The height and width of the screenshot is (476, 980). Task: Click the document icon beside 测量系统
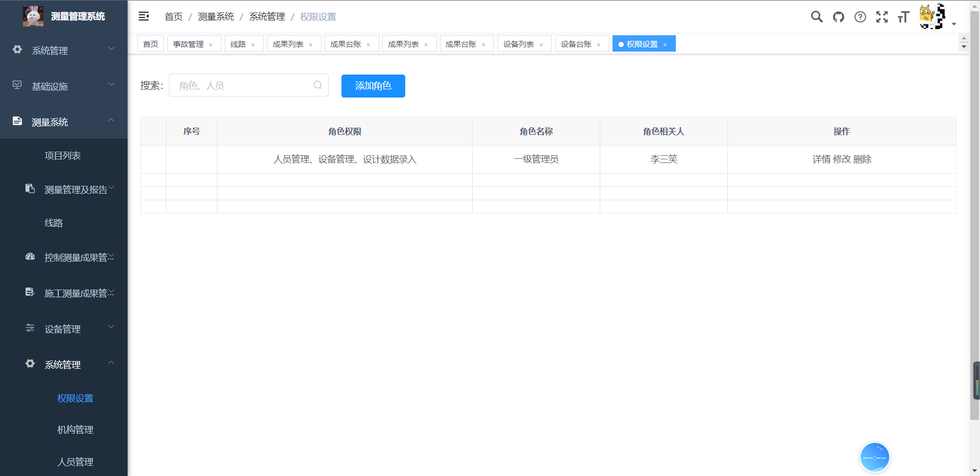(x=17, y=121)
